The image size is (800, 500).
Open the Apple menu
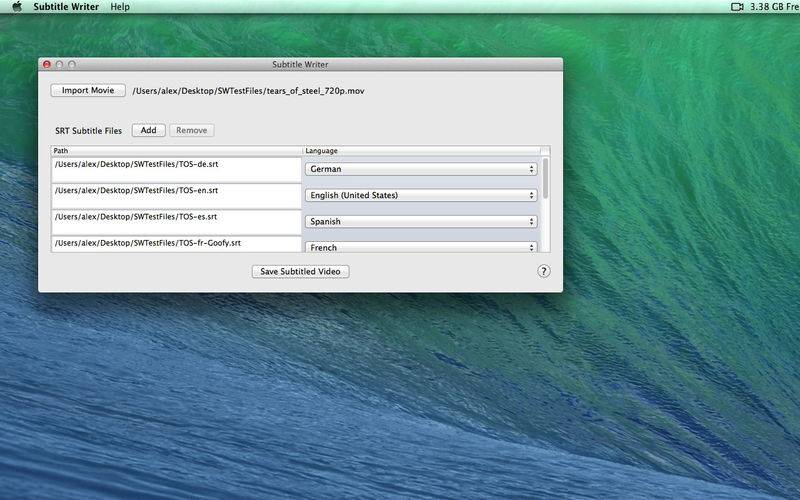(17, 7)
